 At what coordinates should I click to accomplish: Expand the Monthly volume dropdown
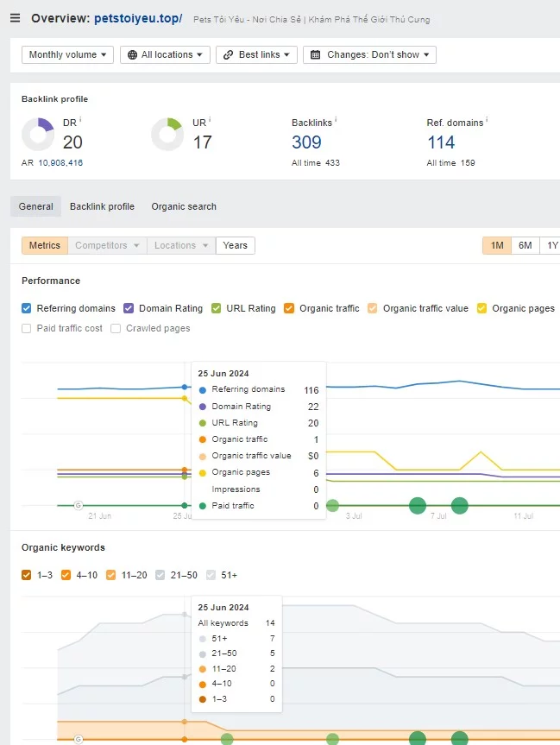[67, 54]
